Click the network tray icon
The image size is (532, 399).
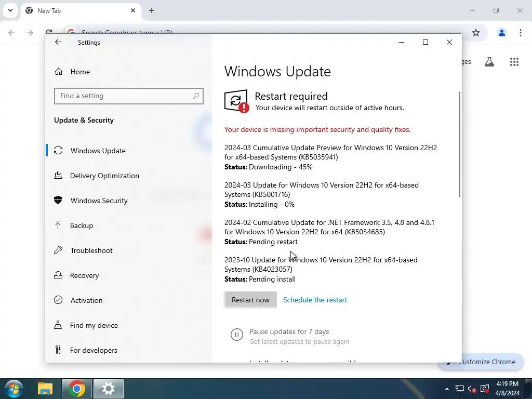click(x=460, y=389)
